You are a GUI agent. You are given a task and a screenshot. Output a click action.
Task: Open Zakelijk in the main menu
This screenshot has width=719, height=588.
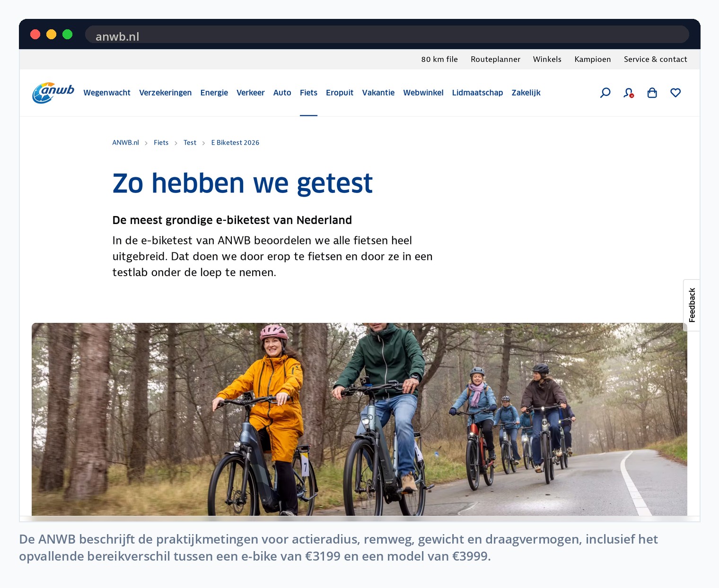526,93
